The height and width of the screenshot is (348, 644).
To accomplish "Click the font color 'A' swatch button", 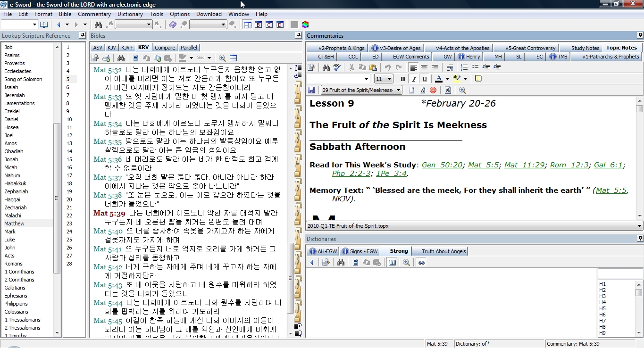I will click(439, 79).
